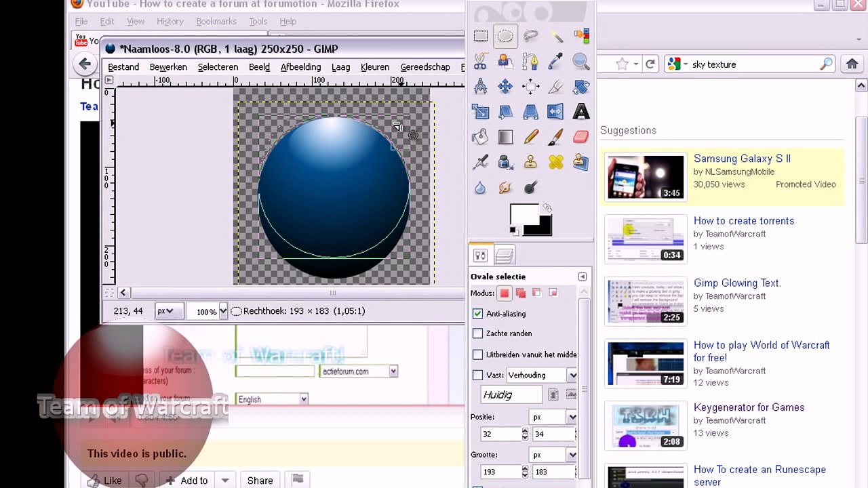Viewport: 868px width, 488px height.
Task: Open the Positie unit dropdown
Action: (553, 417)
